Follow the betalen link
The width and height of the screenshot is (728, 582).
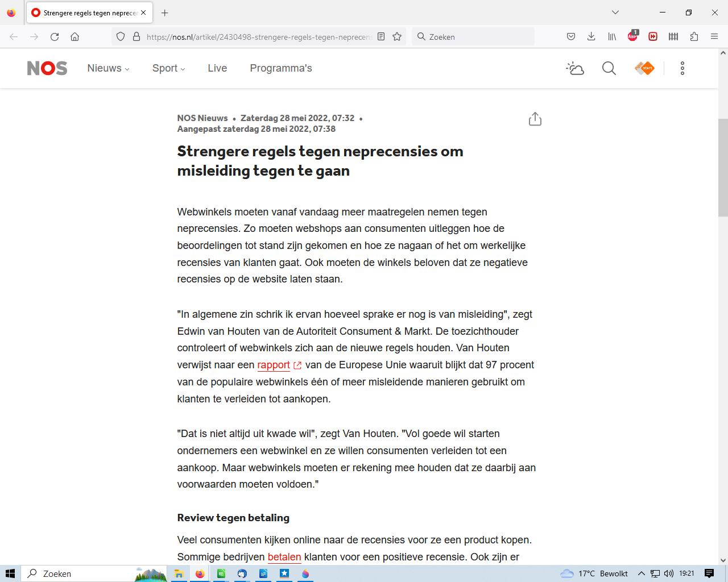[x=284, y=557]
